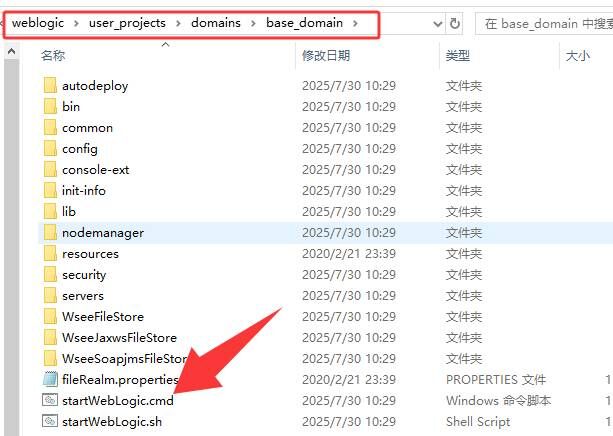This screenshot has height=436, width=613.
Task: Select the startWebLogic.cmd file name
Action: tap(118, 401)
